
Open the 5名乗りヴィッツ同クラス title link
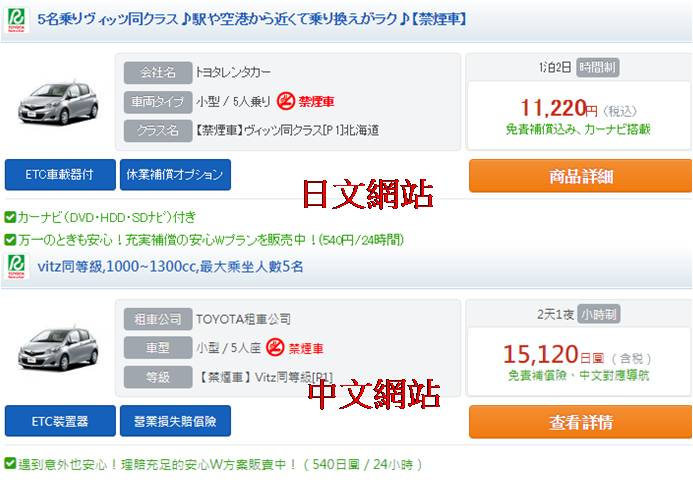(251, 19)
